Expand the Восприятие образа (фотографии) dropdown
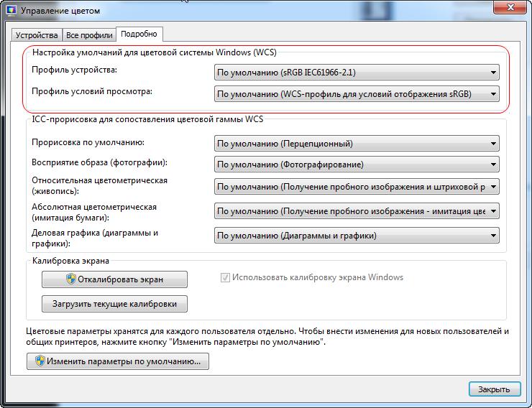 (x=357, y=164)
